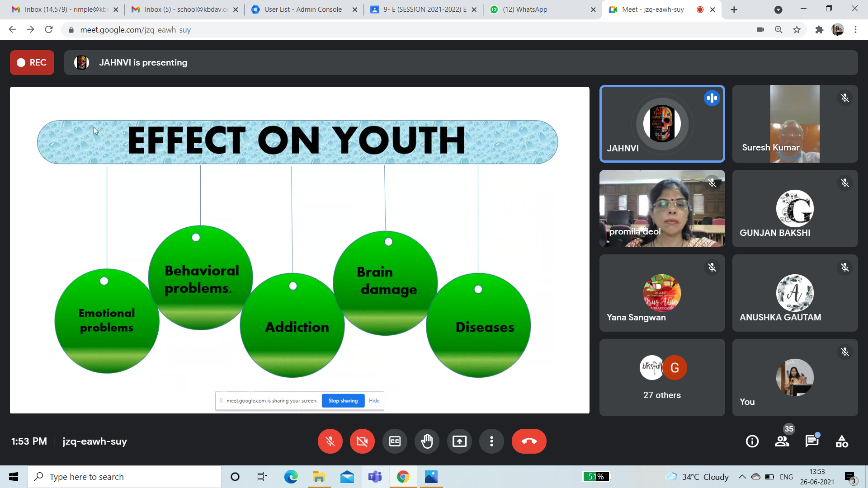This screenshot has width=868, height=488.
Task: Click the Windows taskbar search box
Action: (124, 477)
